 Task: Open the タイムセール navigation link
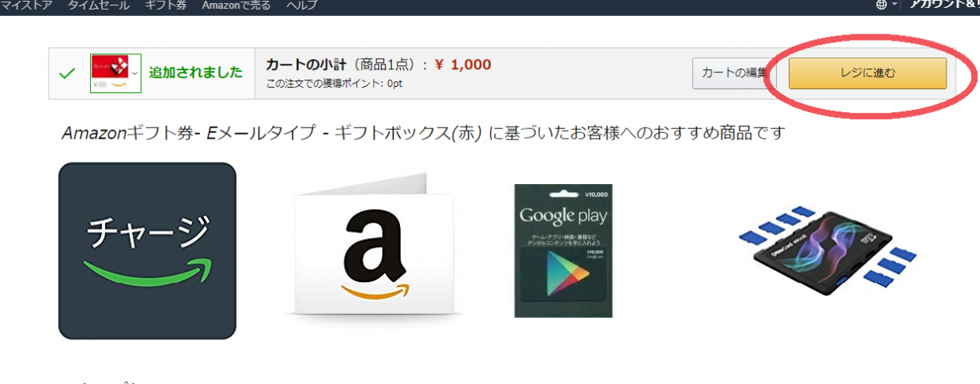coord(99,5)
